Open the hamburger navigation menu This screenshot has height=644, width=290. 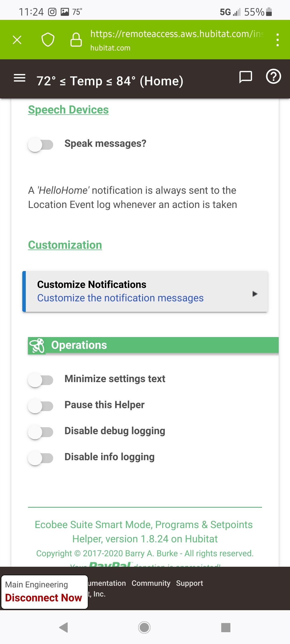[x=20, y=78]
